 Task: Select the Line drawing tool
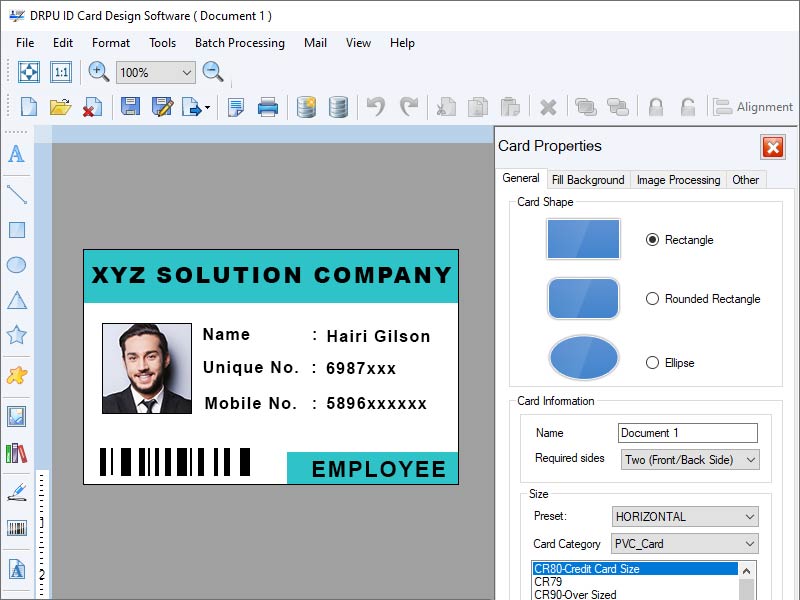[x=16, y=196]
